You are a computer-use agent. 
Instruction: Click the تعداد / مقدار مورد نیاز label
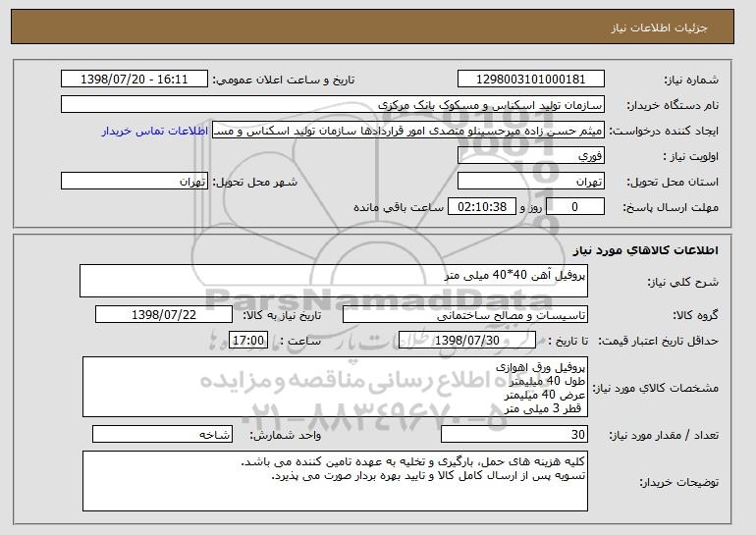[664, 435]
